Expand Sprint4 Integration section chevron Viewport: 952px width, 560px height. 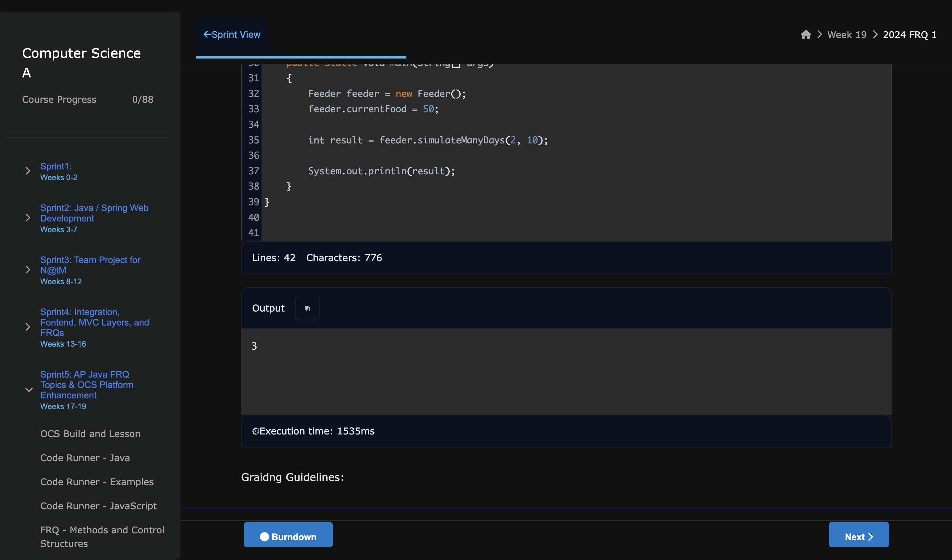[28, 327]
